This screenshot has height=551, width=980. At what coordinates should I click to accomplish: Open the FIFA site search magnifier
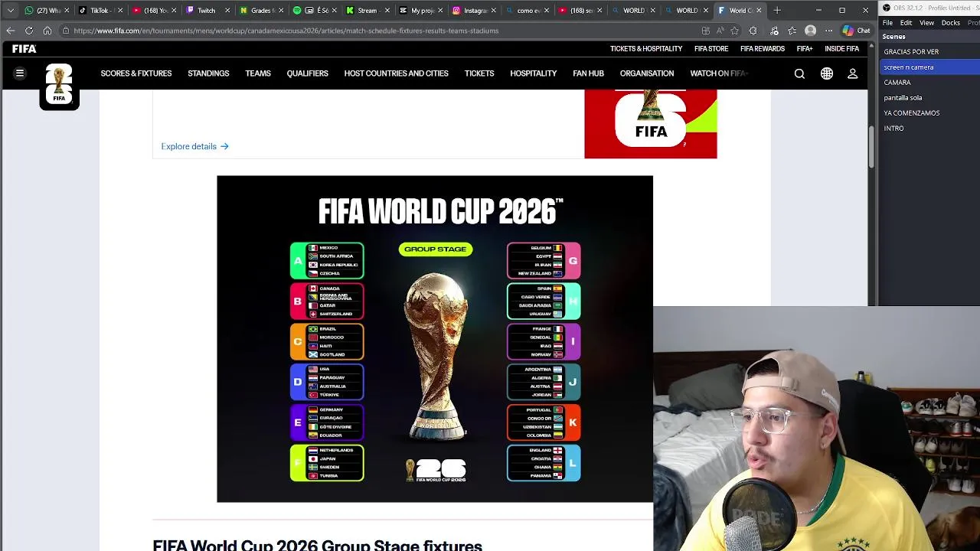point(799,73)
